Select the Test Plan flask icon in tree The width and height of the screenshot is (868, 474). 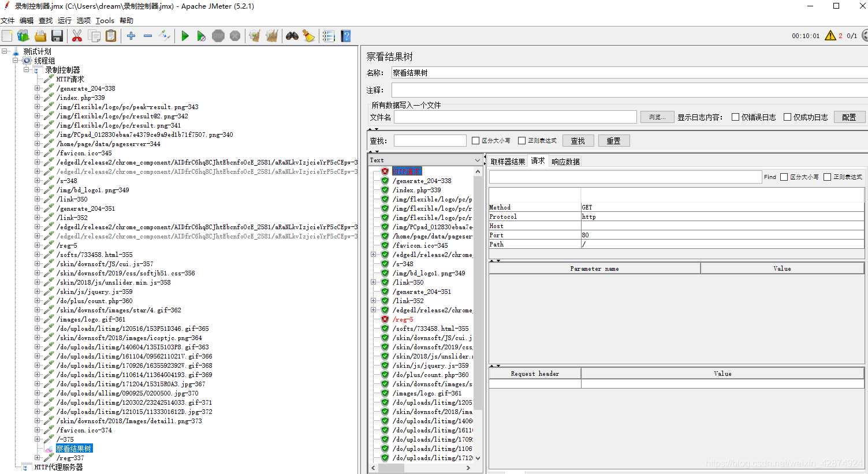16,51
